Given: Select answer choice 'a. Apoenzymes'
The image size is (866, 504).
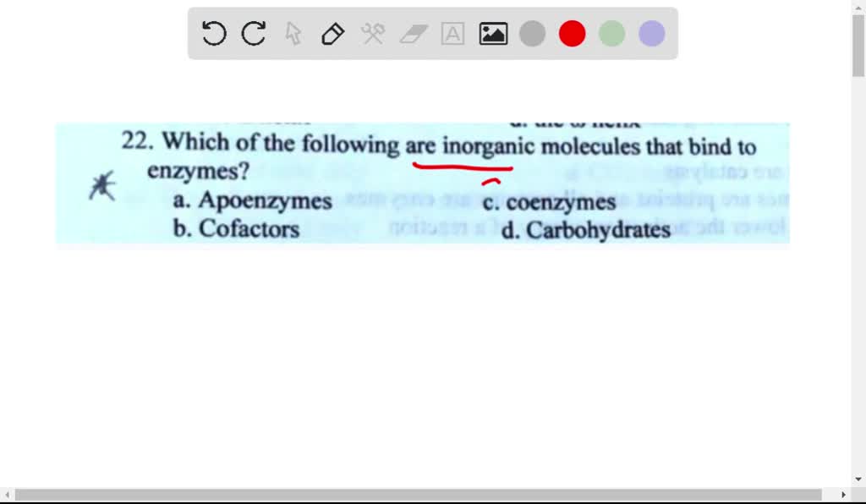Looking at the screenshot, I should click(253, 201).
